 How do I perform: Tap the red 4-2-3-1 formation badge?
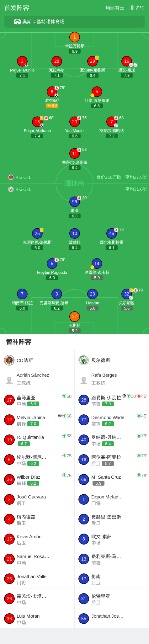pyautogui.click(x=11, y=177)
